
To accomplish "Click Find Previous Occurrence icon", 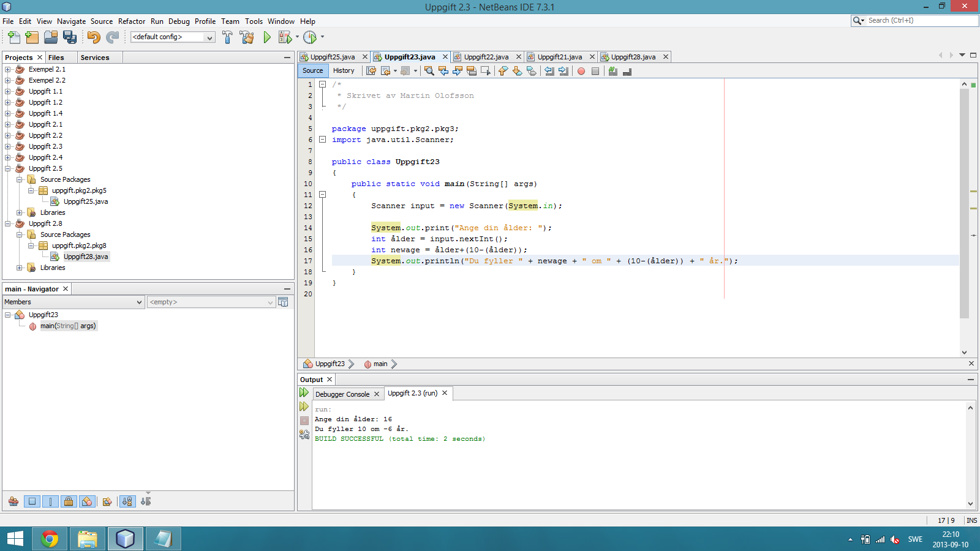I will tap(443, 71).
